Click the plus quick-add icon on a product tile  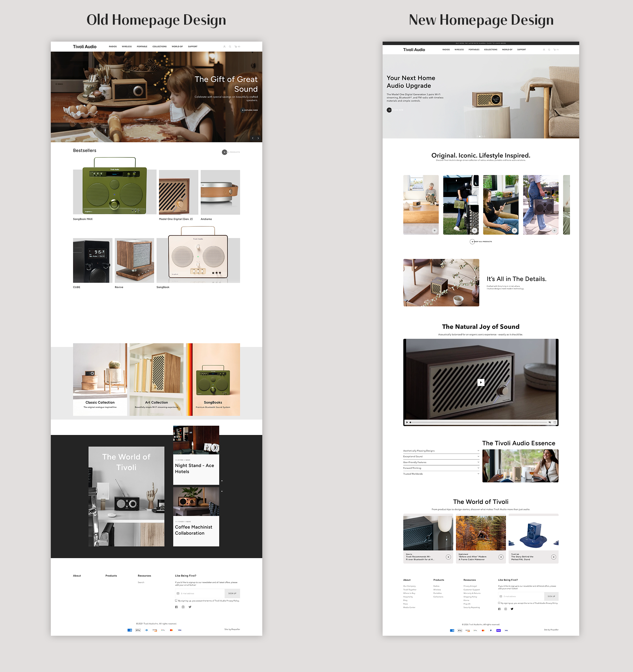[435, 231]
